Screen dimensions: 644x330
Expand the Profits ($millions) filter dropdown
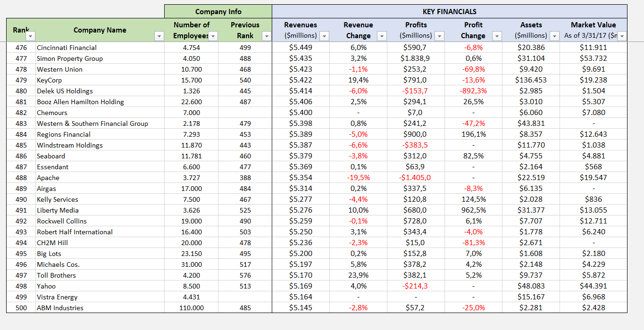[440, 36]
